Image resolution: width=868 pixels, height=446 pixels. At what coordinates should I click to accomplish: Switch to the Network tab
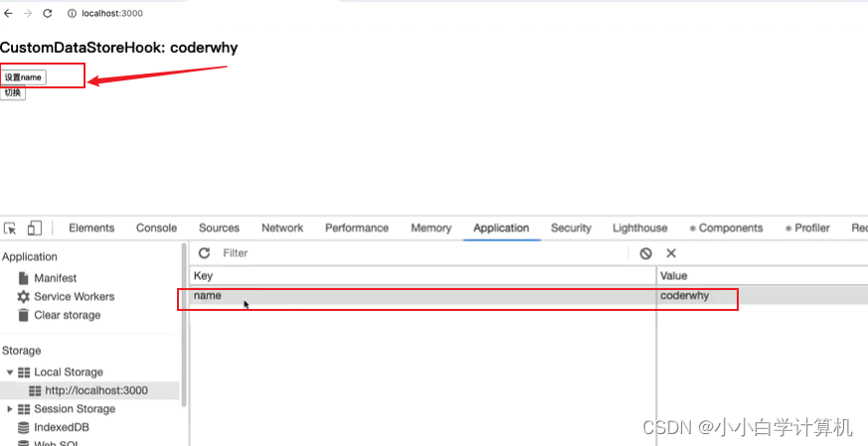pos(282,228)
